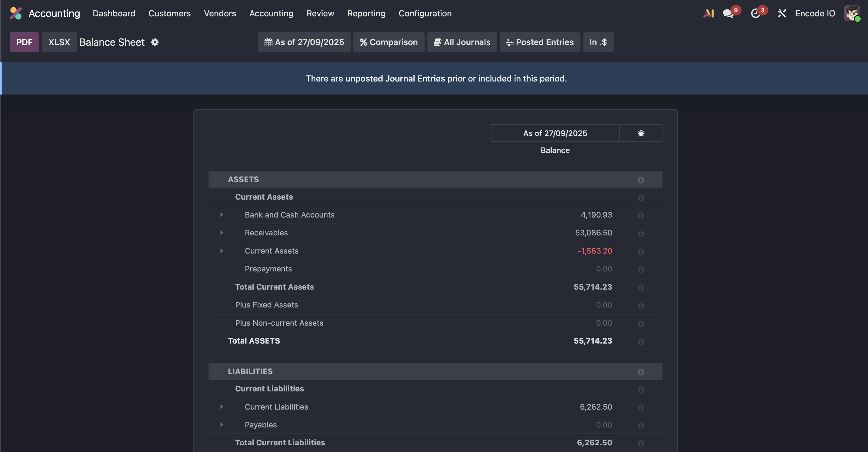Viewport: 868px width, 452px height.
Task: Open conversations icon with 9 badge
Action: click(x=728, y=14)
